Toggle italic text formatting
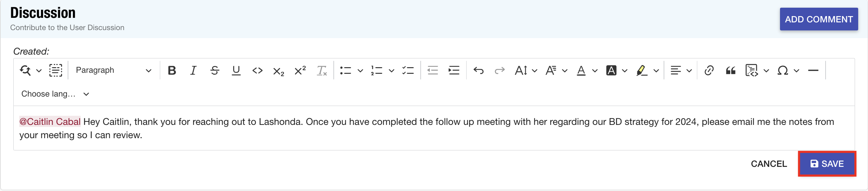 193,70
